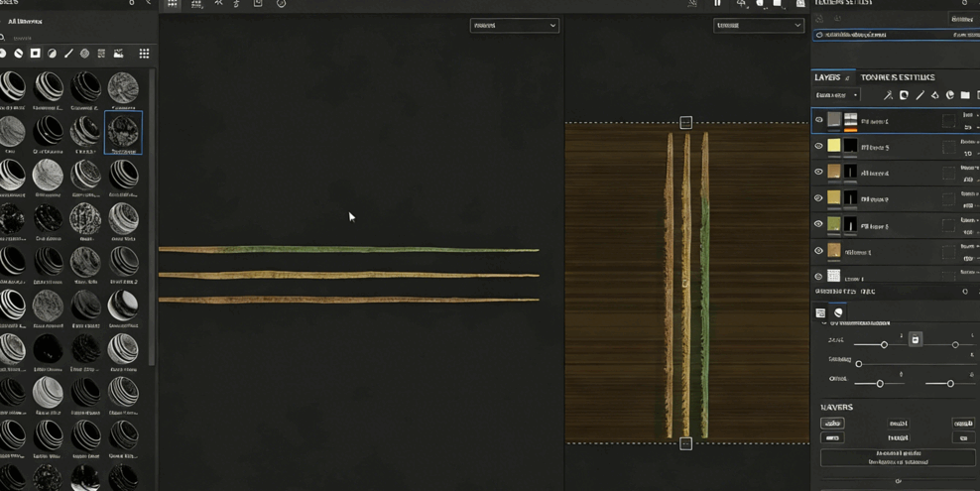Click the add folder icon in Layers toolbar
The width and height of the screenshot is (980, 491).
click(965, 96)
